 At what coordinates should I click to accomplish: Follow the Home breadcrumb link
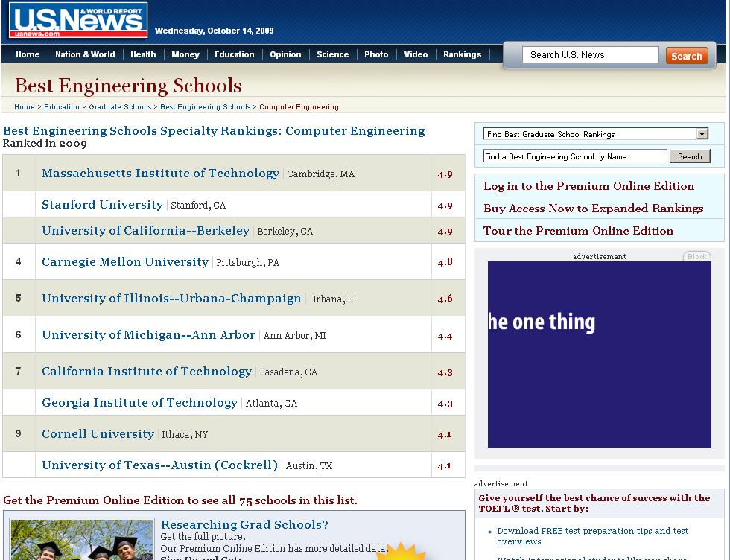coord(24,107)
